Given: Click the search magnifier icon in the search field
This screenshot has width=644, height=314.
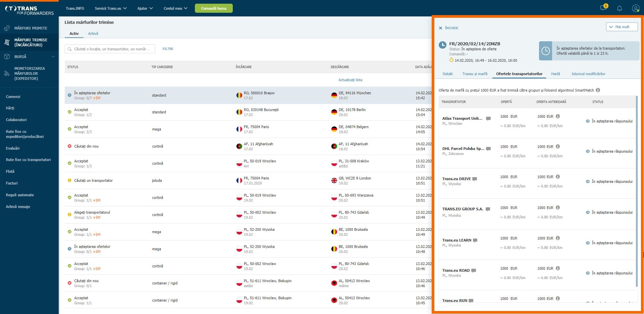Looking at the screenshot, I should point(70,49).
